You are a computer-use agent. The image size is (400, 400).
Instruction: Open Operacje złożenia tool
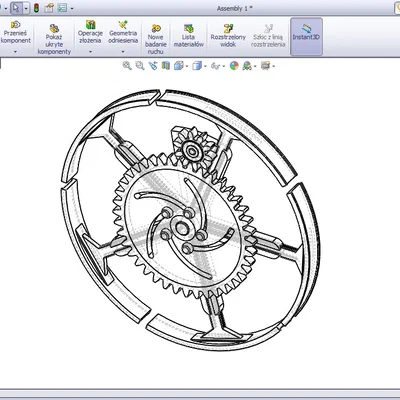[90, 32]
